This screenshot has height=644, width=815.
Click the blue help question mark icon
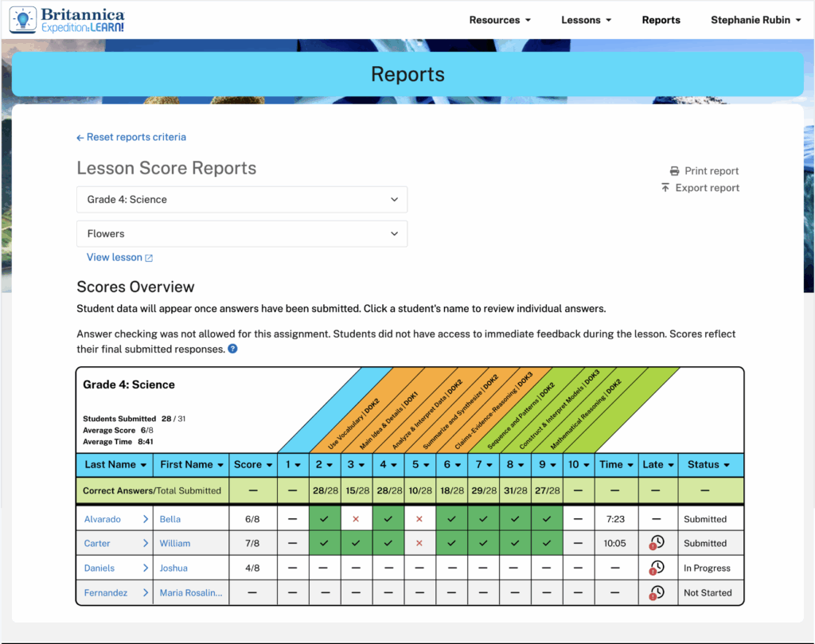232,349
